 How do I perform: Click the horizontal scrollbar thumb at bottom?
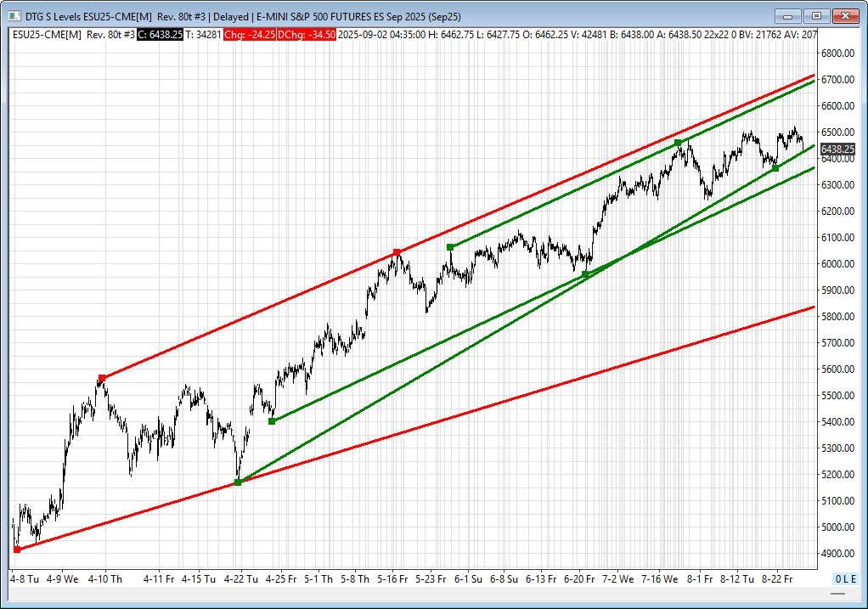point(838,594)
